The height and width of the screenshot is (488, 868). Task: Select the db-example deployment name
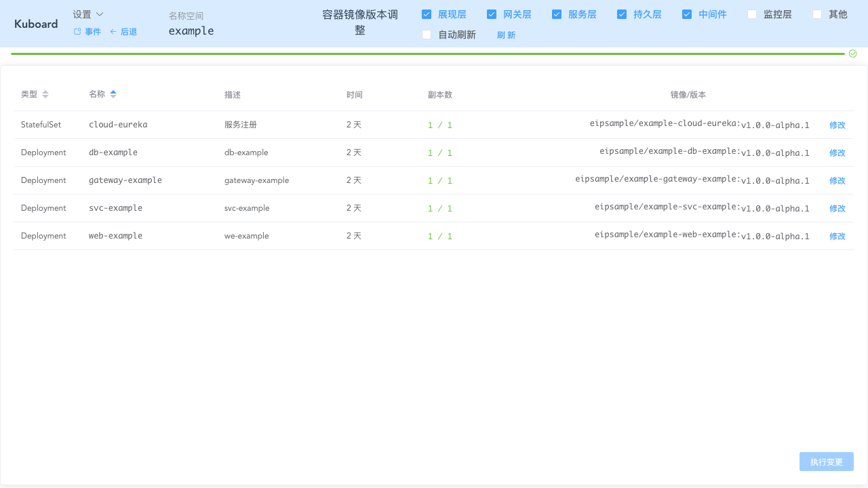(113, 152)
